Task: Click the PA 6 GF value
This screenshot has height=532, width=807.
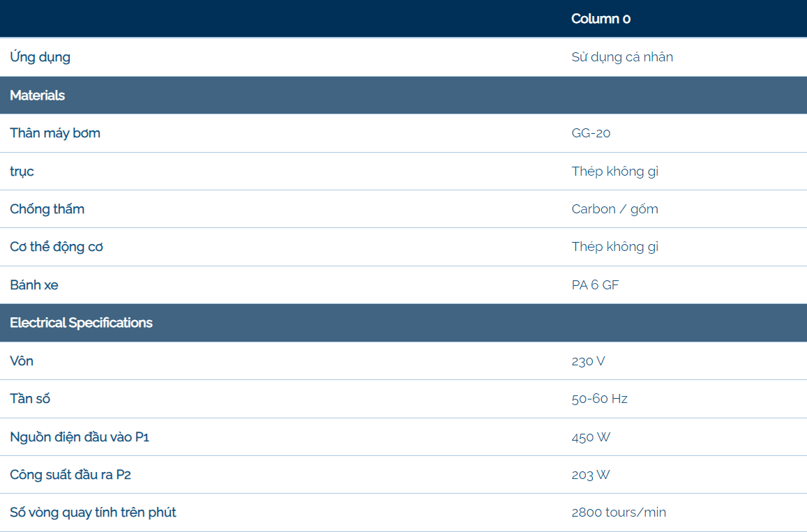Action: point(595,285)
